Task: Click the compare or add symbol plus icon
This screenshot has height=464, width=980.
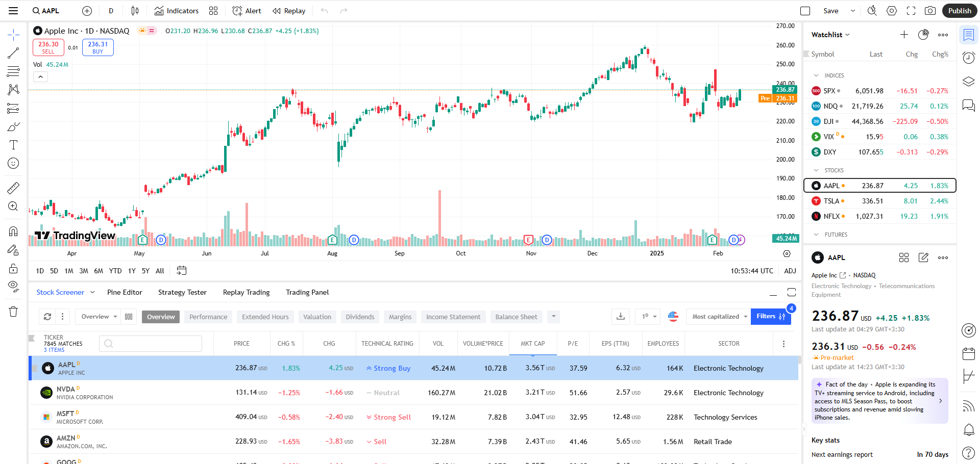Action: point(87,11)
